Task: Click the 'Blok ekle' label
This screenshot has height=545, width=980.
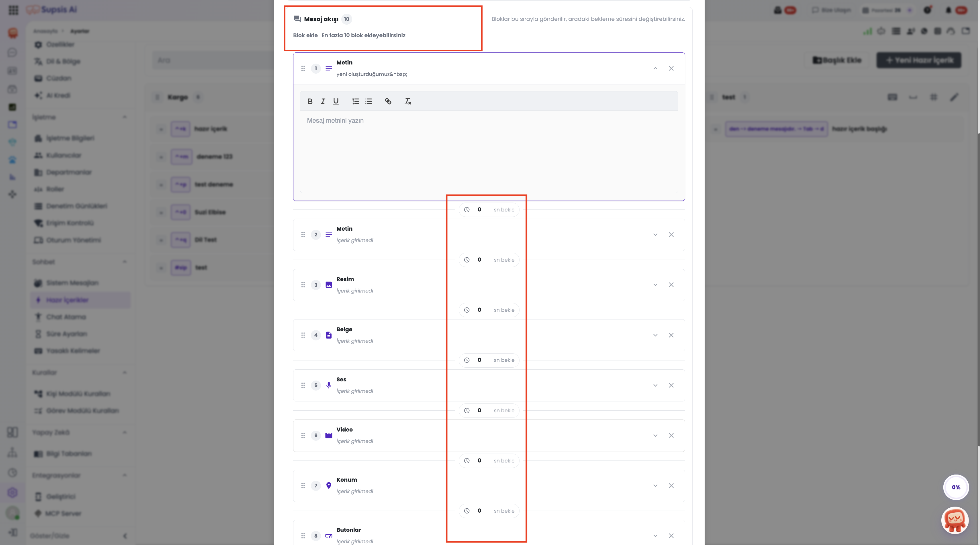Action: coord(305,35)
